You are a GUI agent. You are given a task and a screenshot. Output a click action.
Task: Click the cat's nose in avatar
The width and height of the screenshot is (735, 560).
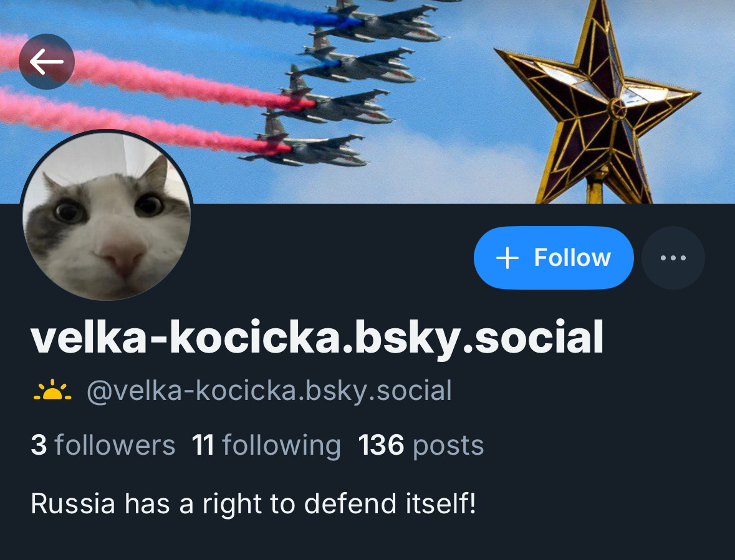122,255
